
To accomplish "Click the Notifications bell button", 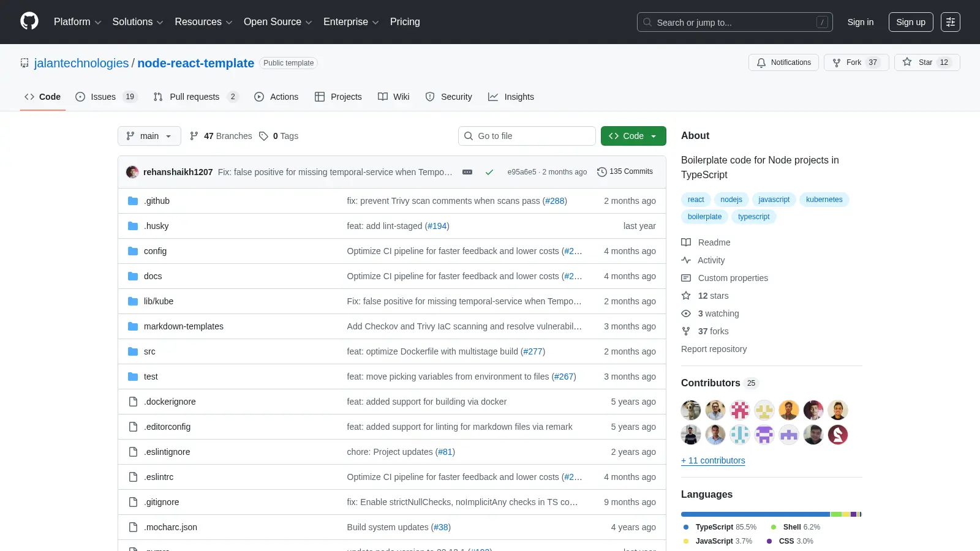I will [x=783, y=62].
